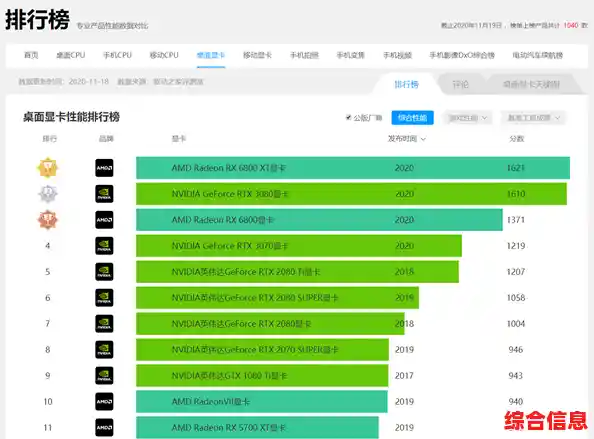Open the last dropdown filter after 游戏性能
This screenshot has height=439, width=594.
tap(533, 118)
